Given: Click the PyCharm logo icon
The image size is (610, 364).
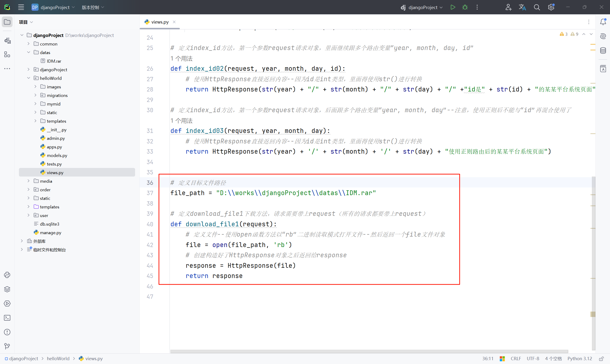Looking at the screenshot, I should (7, 7).
